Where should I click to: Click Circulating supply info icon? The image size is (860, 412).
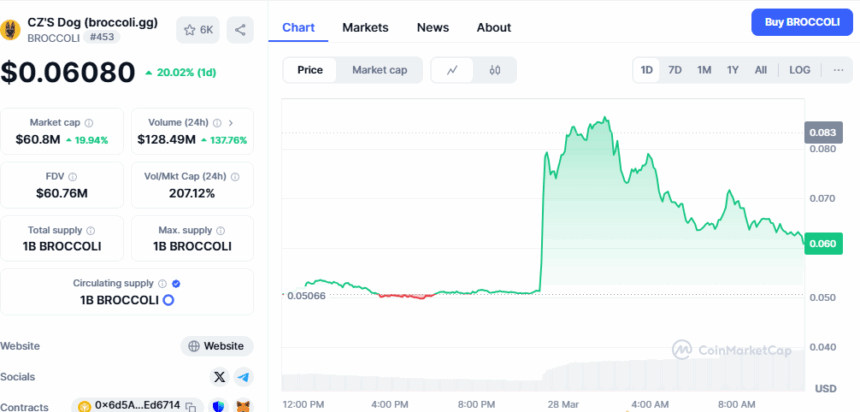pos(162,284)
